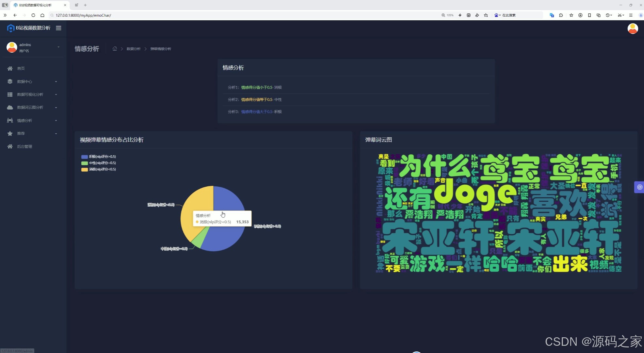Click the home icon in breadcrumb
This screenshot has height=353, width=644.
pyautogui.click(x=115, y=49)
